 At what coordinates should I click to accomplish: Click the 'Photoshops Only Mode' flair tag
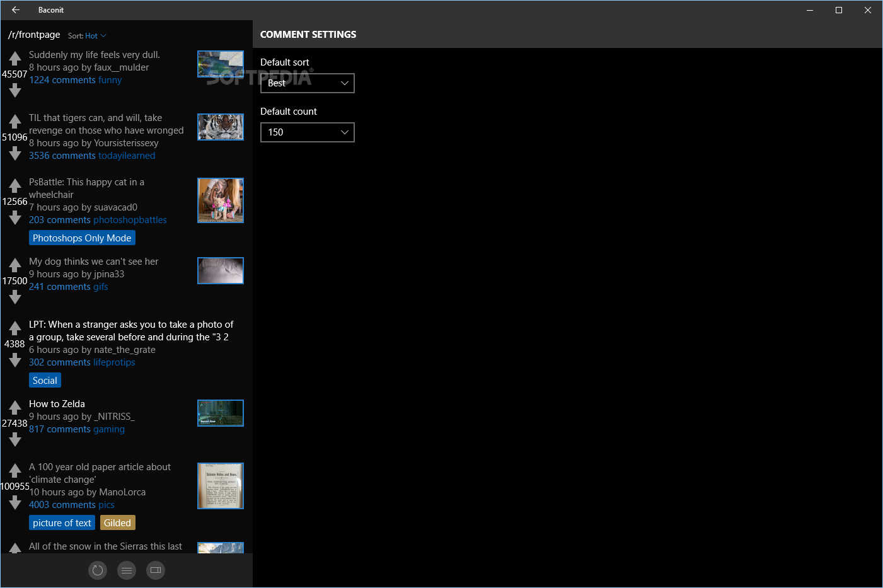point(82,238)
